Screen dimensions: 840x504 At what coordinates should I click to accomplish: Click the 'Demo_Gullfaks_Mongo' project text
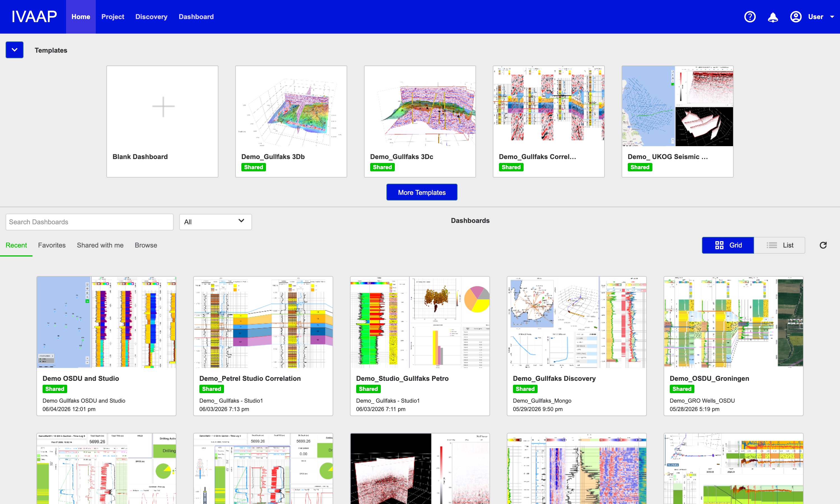click(x=542, y=401)
